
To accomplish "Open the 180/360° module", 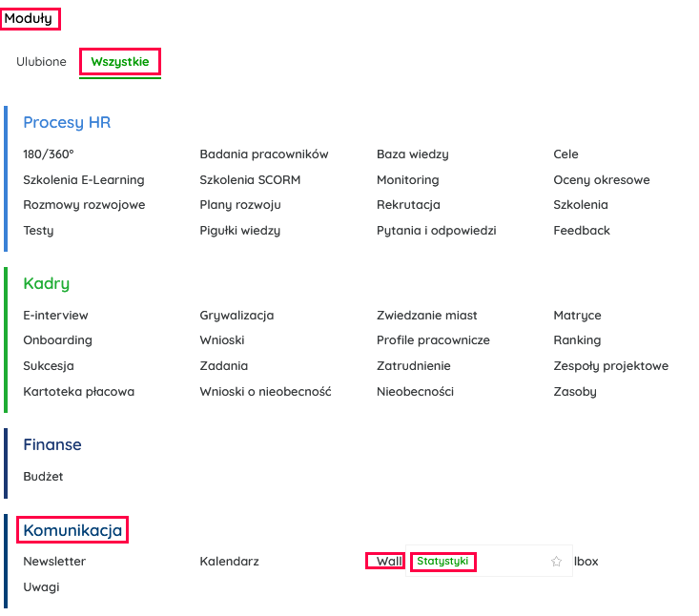I will [49, 154].
